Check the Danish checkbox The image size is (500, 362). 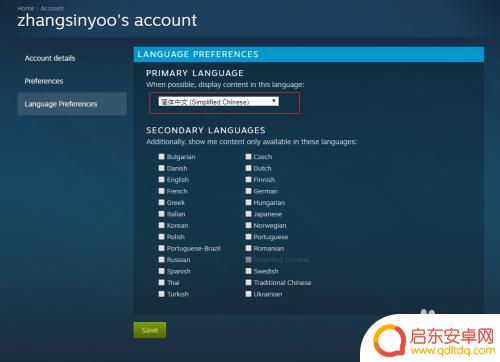click(161, 168)
